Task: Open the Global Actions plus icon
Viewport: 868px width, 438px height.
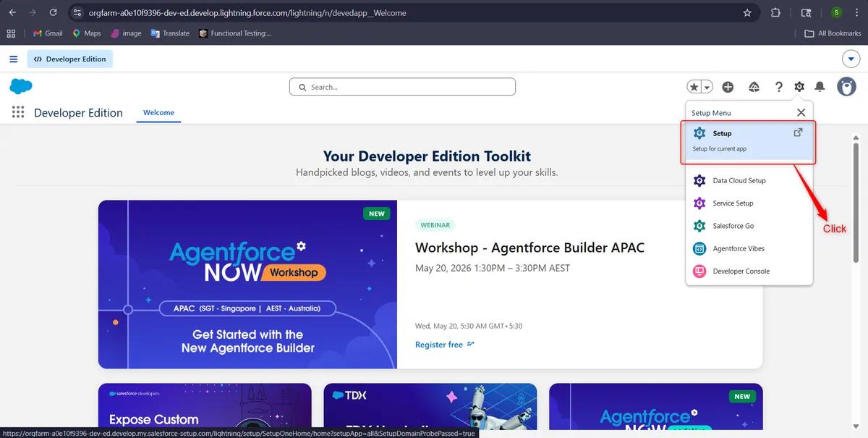Action: (728, 87)
